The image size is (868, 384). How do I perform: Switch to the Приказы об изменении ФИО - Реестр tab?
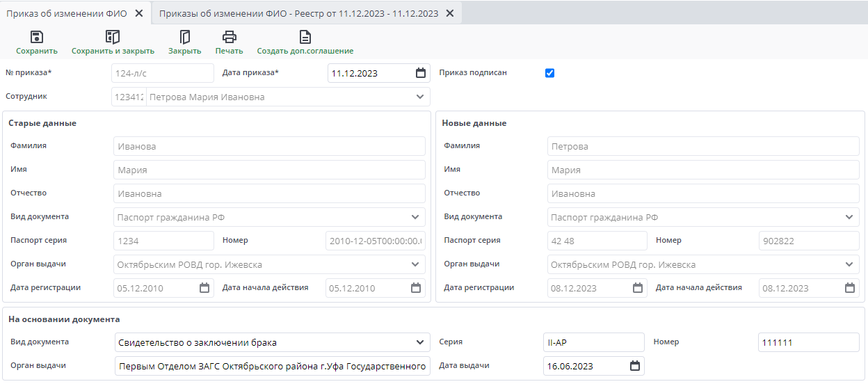299,13
